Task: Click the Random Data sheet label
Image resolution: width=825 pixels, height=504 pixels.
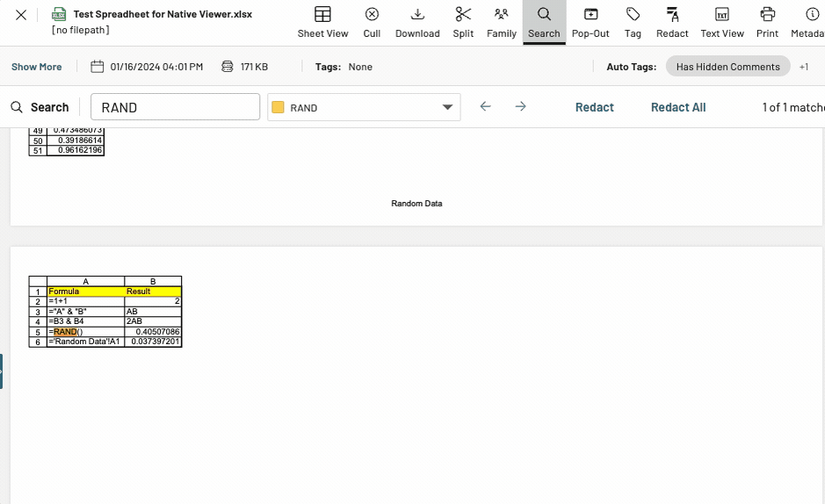Action: tap(416, 204)
